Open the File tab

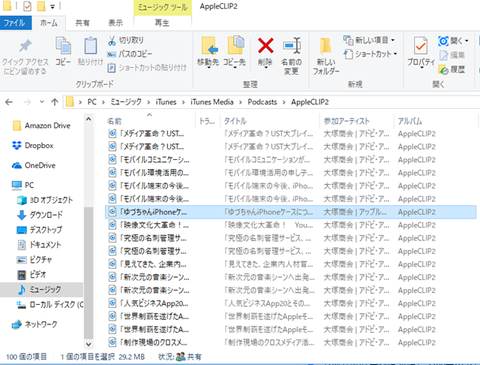point(15,23)
